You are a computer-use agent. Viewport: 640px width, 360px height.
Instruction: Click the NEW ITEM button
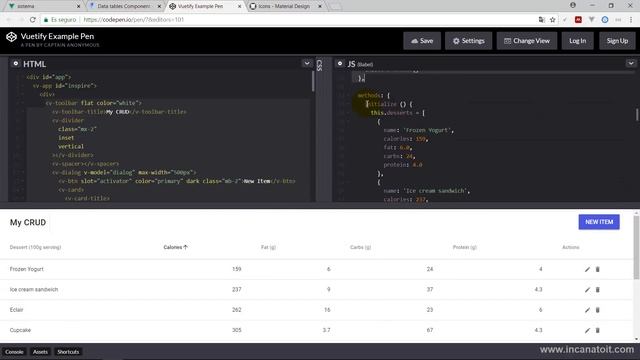pyautogui.click(x=599, y=222)
